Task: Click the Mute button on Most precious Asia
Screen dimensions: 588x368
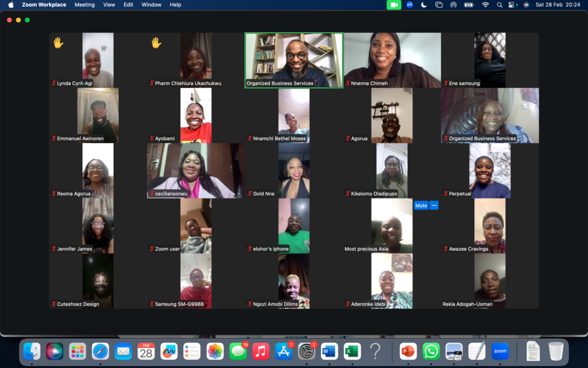Action: 421,205
